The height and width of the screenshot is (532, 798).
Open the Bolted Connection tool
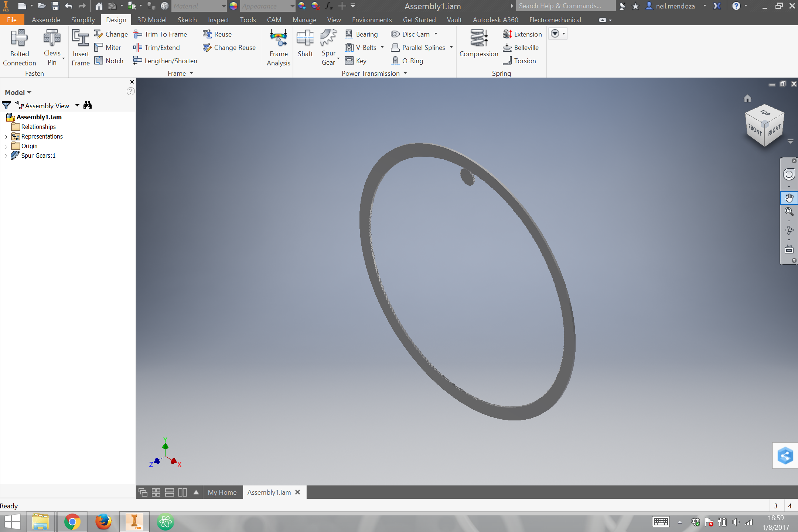coord(20,48)
